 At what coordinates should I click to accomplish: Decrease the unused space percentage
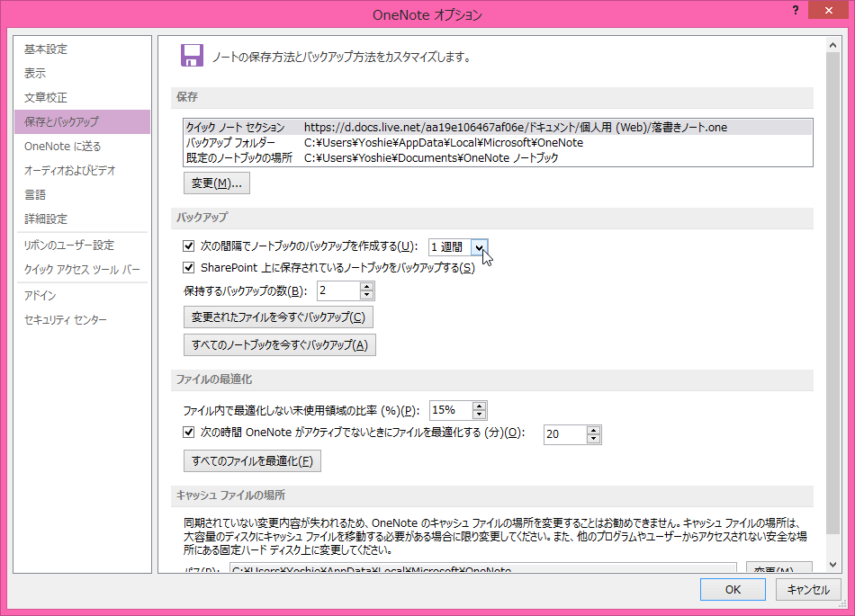(480, 415)
